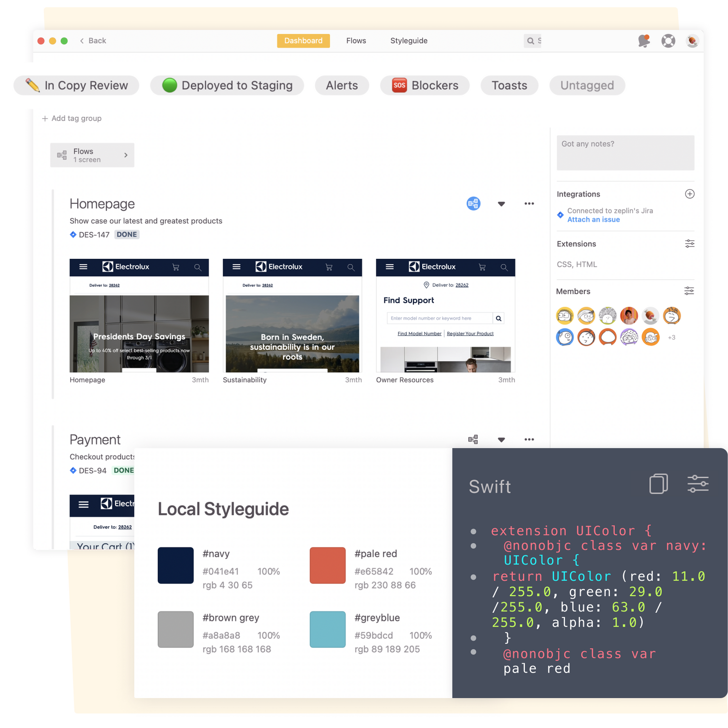
Task: Select the #navy color swatch
Action: (175, 565)
